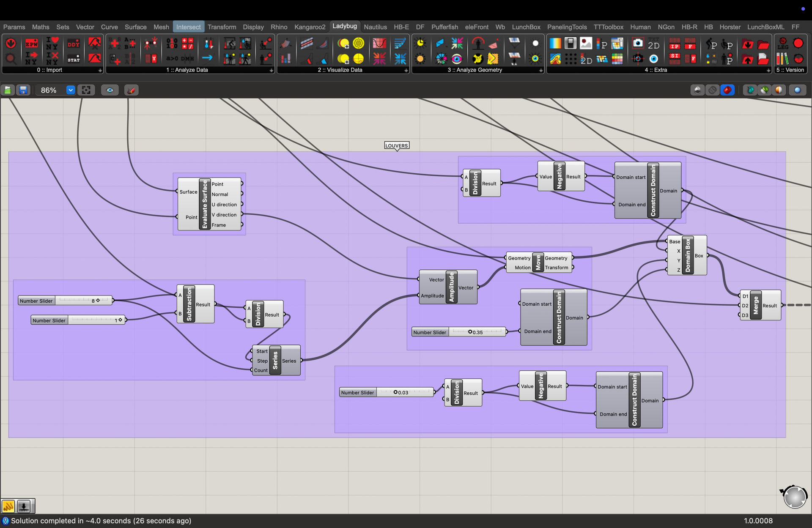The width and height of the screenshot is (812, 528).
Task: Click the Number Slider showing 0.35
Action: click(459, 332)
